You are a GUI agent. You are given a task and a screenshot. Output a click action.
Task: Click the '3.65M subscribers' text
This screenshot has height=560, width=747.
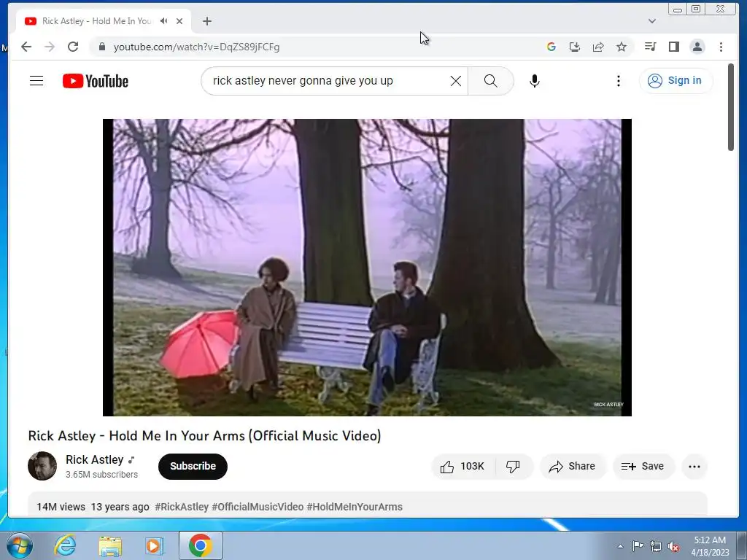[x=101, y=474]
